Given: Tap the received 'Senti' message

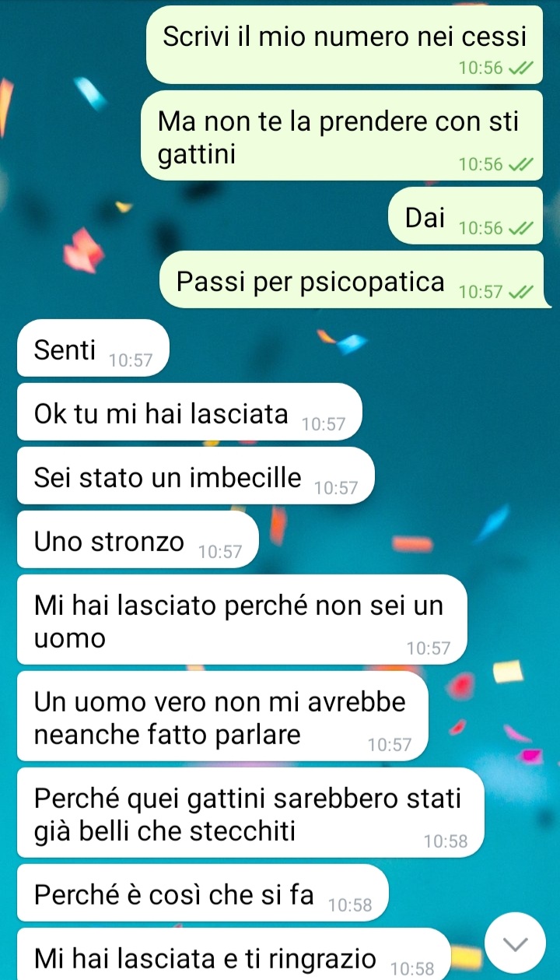Looking at the screenshot, I should point(93,348).
